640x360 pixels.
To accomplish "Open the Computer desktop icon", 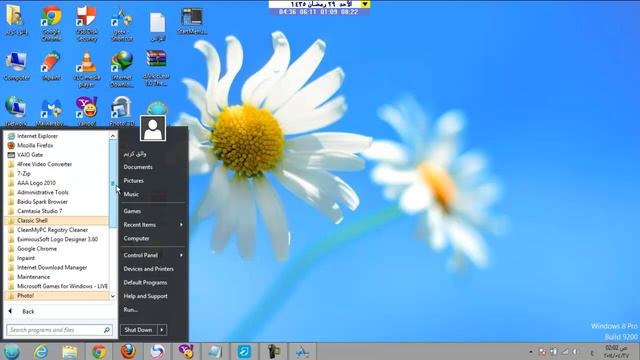I will click(x=16, y=66).
